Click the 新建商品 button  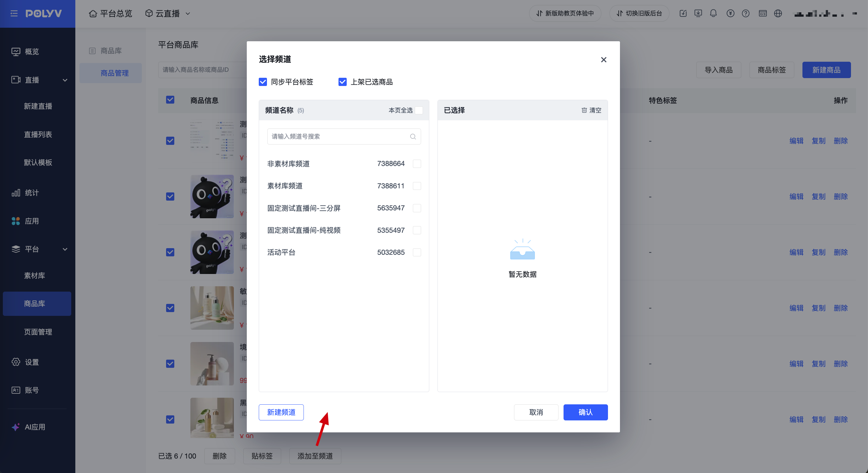pyautogui.click(x=826, y=70)
